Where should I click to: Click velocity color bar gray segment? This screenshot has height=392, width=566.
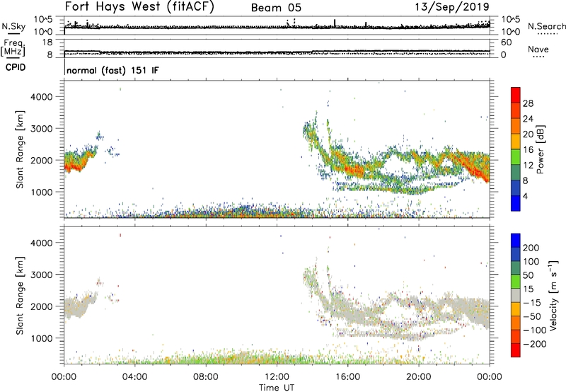[516, 295]
